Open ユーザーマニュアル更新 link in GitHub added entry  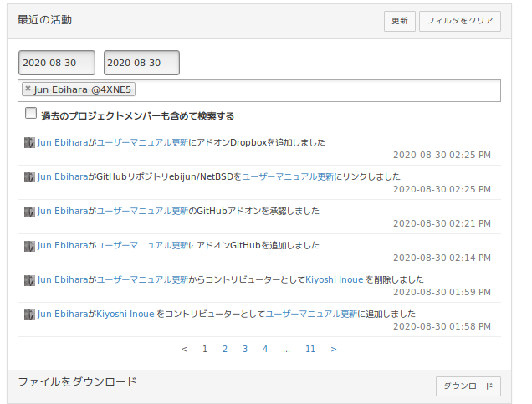coord(142,245)
